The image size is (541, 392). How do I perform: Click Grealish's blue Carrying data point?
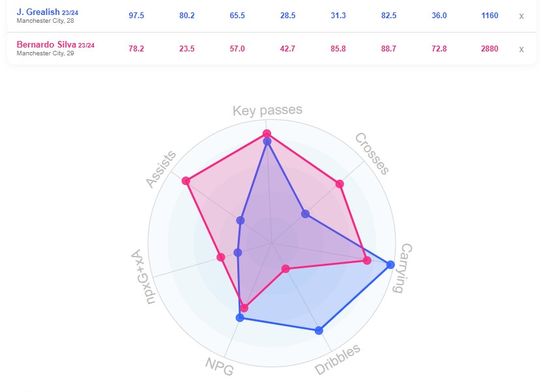(390, 264)
